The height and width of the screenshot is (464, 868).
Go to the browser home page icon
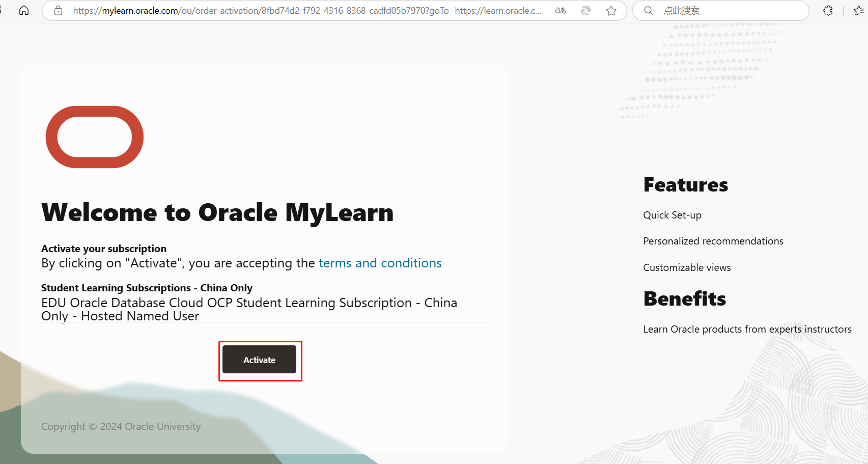point(24,10)
